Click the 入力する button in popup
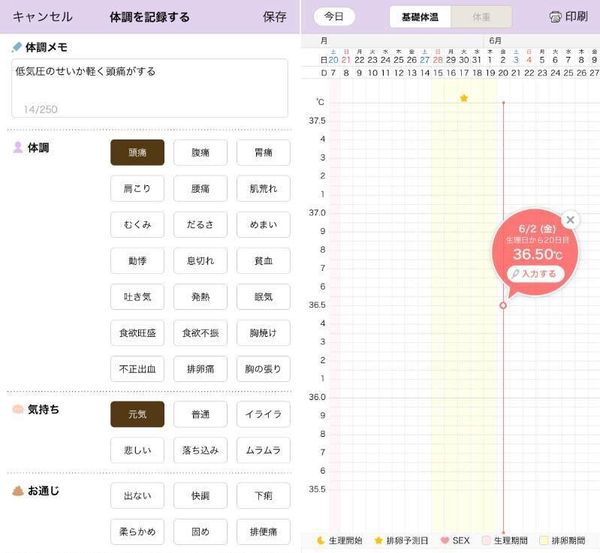The width and height of the screenshot is (600, 553). tap(536, 274)
